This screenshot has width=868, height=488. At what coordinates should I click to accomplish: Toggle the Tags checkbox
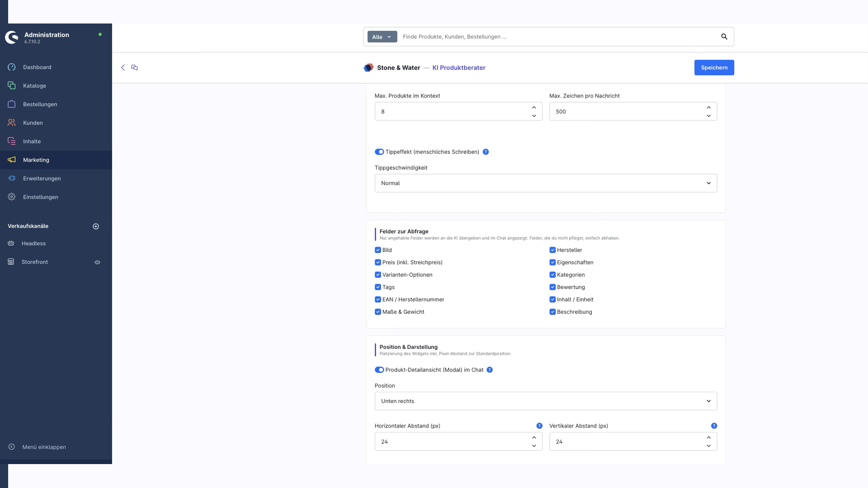coord(378,287)
